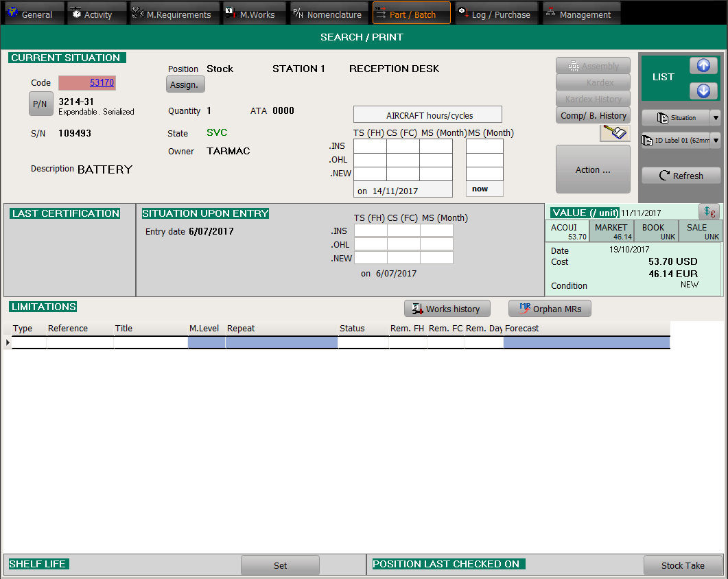Viewport: 728px width, 579px height.
Task: Open the Action ... button
Action: point(593,169)
